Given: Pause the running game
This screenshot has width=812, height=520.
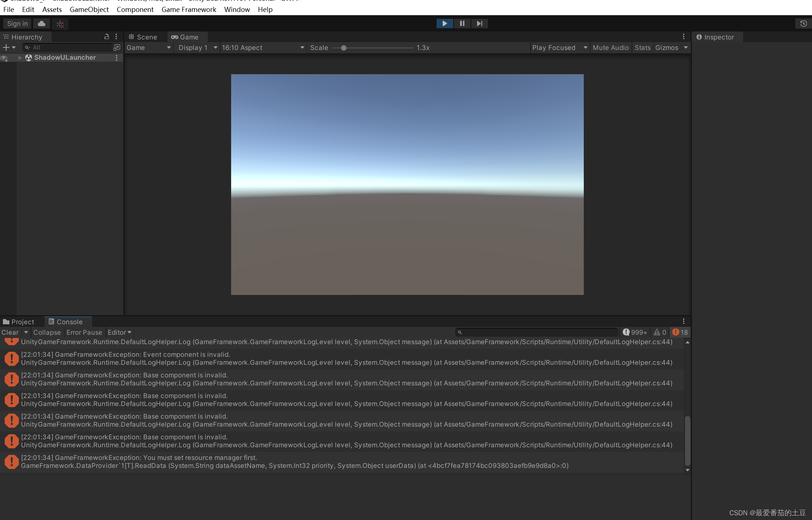Looking at the screenshot, I should click(462, 23).
